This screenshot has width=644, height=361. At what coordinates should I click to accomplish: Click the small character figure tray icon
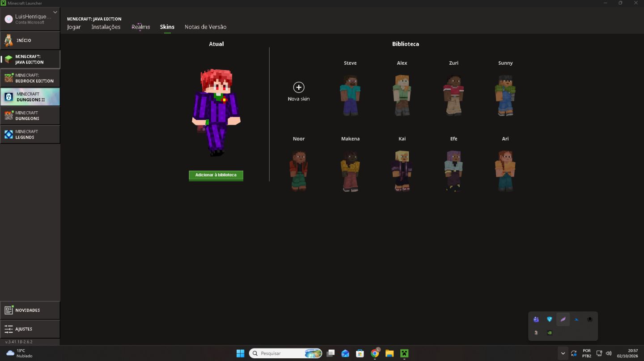click(x=536, y=333)
